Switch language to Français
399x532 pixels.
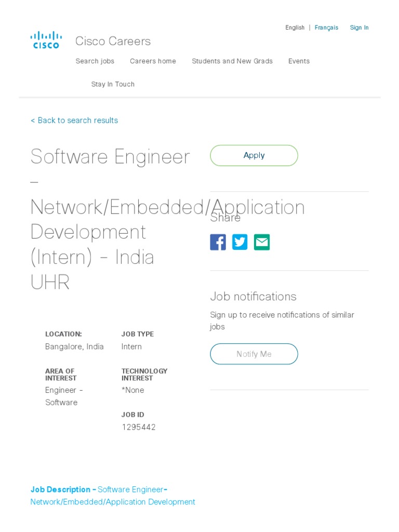pos(326,28)
